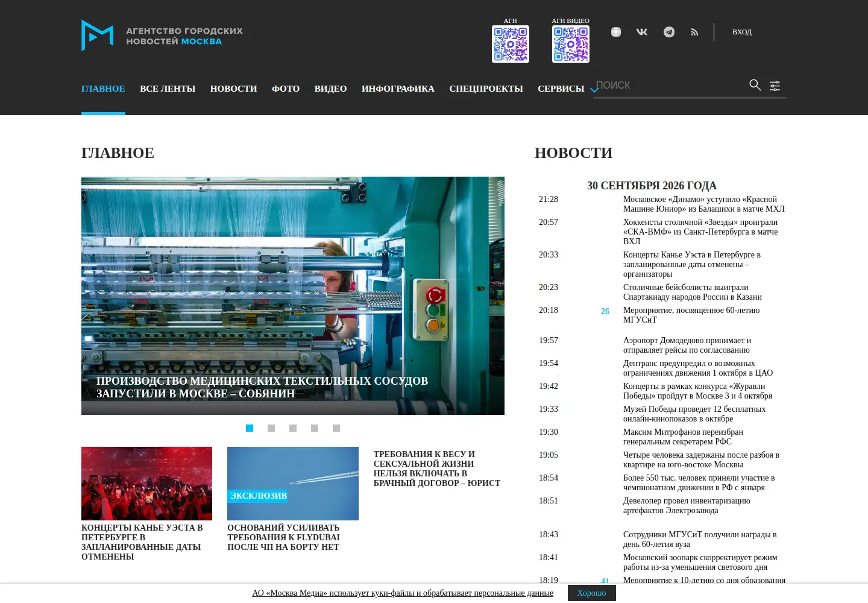Viewport: 868px width, 603px height.
Task: Open 20:18 event about 60-летию МГУСиТ
Action: pyautogui.click(x=691, y=315)
